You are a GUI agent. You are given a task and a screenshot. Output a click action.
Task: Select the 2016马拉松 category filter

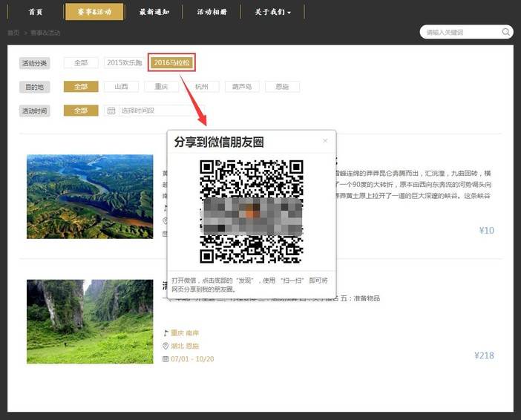coord(172,63)
